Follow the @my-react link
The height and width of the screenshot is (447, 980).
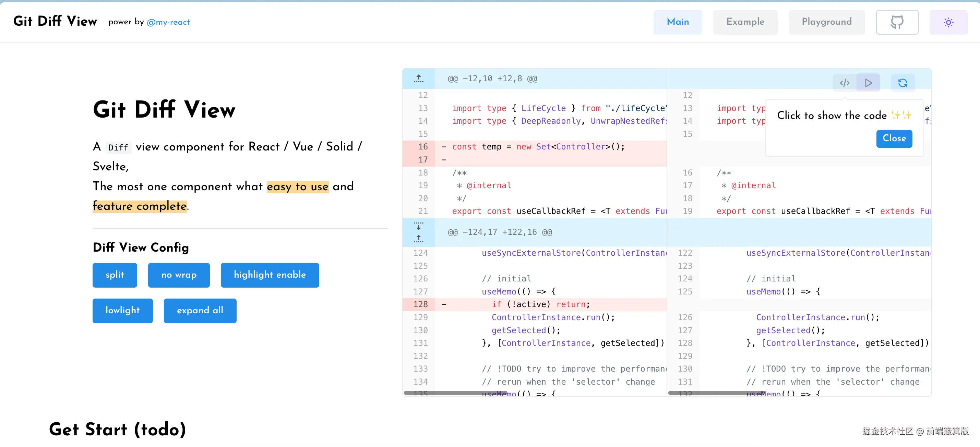point(168,22)
